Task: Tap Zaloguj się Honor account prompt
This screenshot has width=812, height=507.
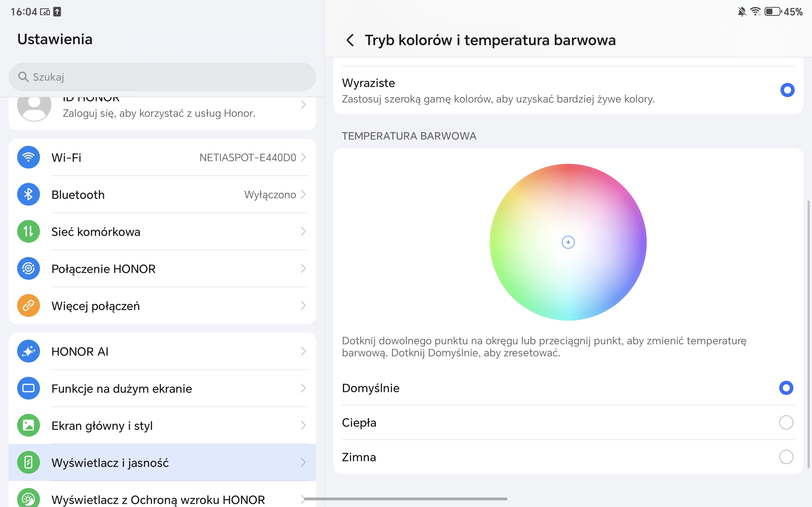Action: pos(159,113)
